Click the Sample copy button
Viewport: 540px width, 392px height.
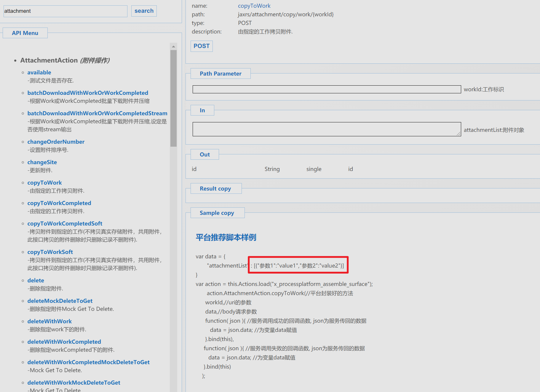tap(217, 213)
